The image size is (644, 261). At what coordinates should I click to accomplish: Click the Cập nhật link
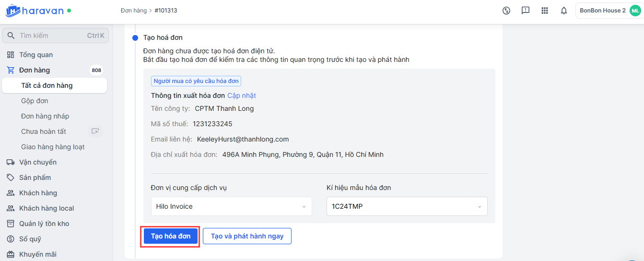(242, 95)
